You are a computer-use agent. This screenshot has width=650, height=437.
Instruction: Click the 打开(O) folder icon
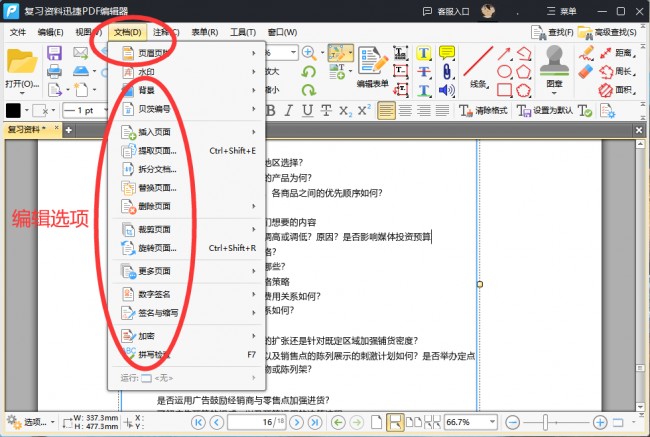tap(22, 62)
